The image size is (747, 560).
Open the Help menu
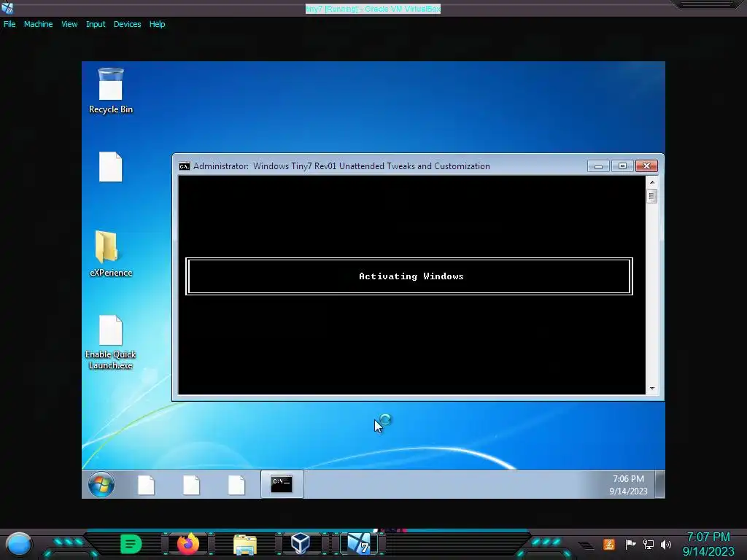[158, 24]
